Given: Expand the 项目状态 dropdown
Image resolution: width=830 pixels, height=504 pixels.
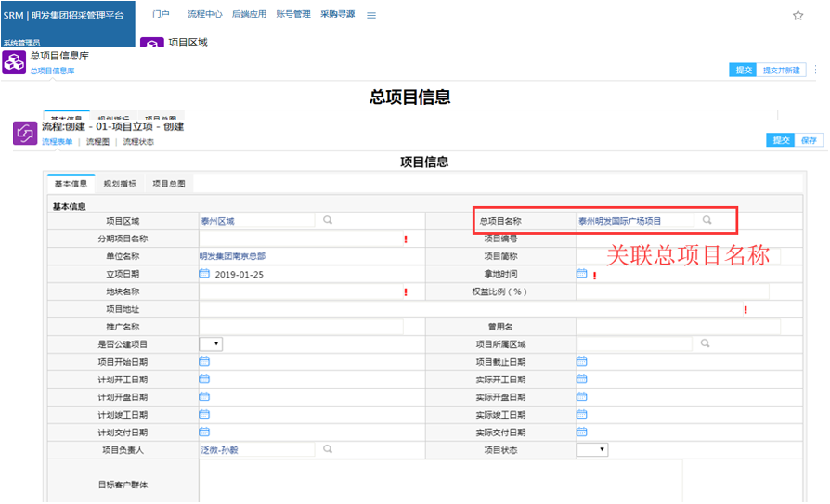Looking at the screenshot, I should 592,450.
